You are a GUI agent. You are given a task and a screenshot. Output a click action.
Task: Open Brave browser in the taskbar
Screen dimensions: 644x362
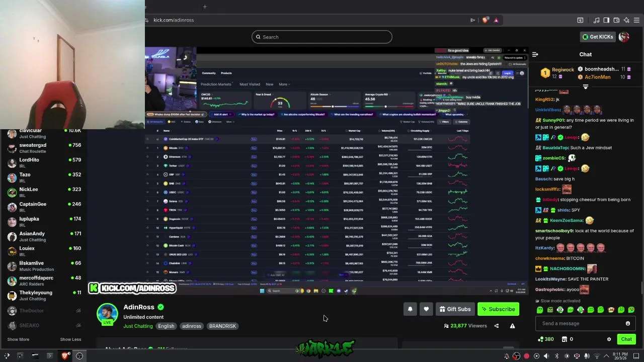pyautogui.click(x=65, y=356)
